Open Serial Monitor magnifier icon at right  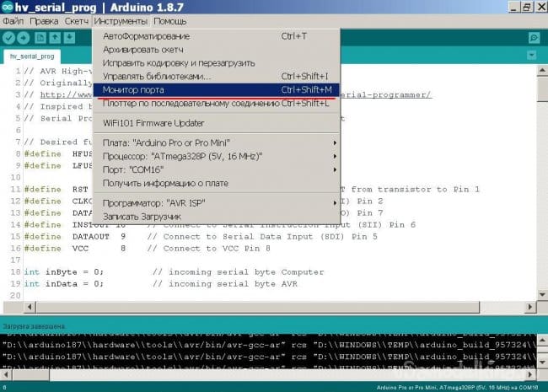[x=533, y=38]
